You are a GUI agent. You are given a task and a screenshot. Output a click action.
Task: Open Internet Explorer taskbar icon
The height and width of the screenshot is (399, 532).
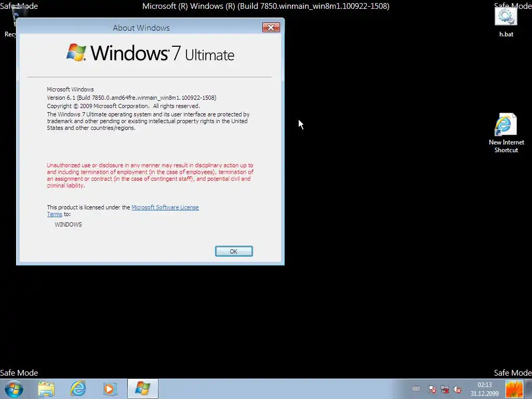[78, 389]
